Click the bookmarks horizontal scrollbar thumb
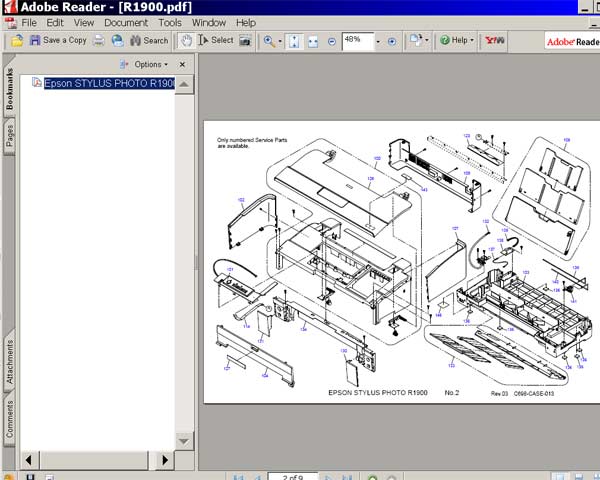 pos(94,460)
